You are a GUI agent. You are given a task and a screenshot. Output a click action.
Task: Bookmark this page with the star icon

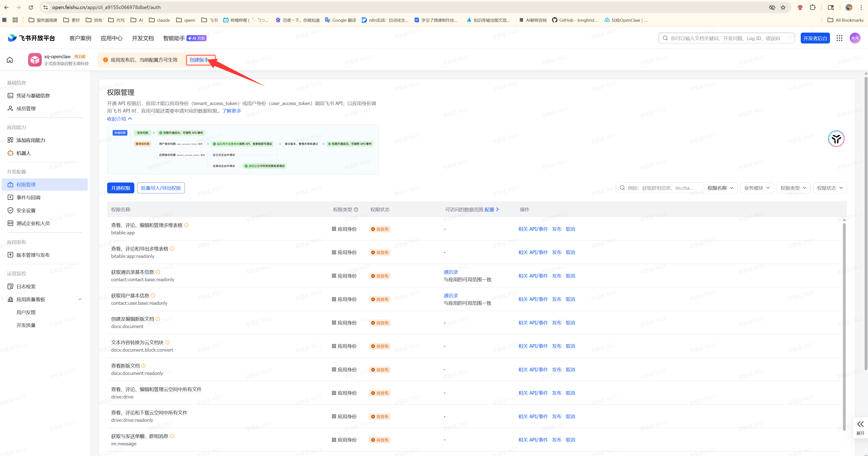pos(783,7)
